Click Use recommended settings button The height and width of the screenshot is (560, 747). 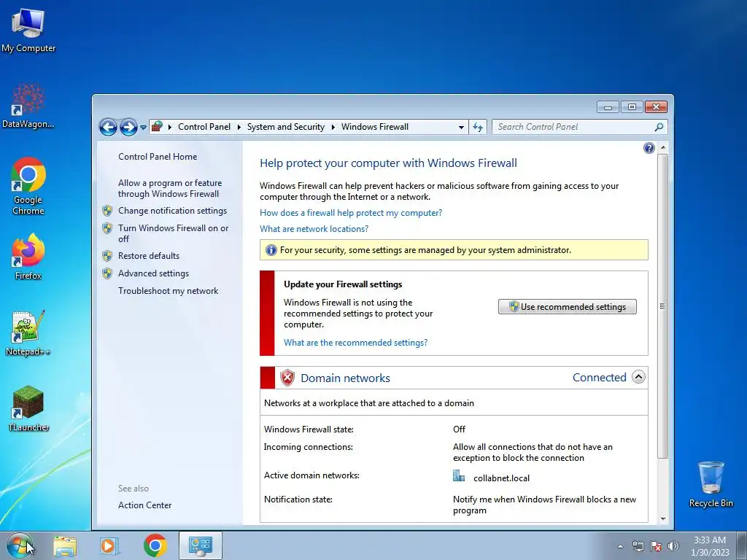point(568,307)
